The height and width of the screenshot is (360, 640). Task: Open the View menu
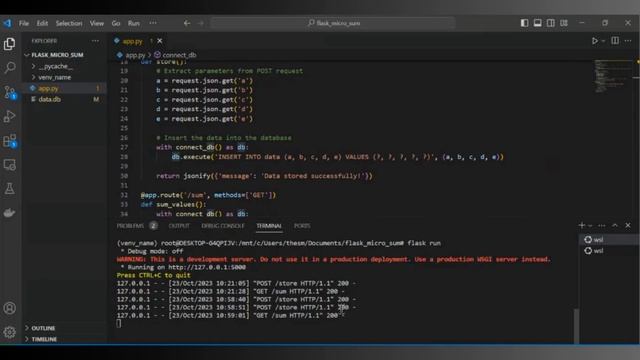(x=96, y=23)
